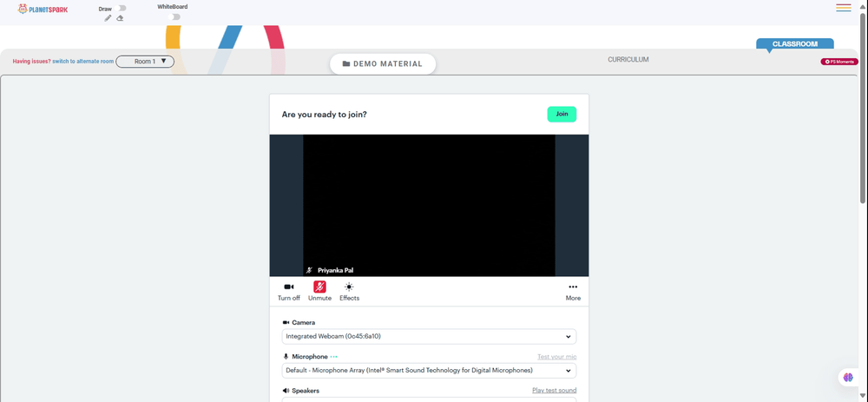Click the Play test sound link
Viewport: 868px width, 402px height.
[x=554, y=391]
